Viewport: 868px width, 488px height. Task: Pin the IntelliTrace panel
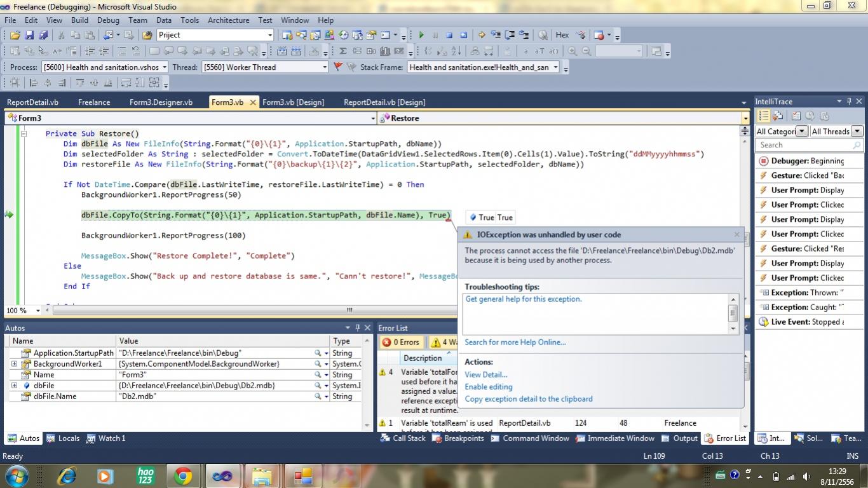pos(848,102)
